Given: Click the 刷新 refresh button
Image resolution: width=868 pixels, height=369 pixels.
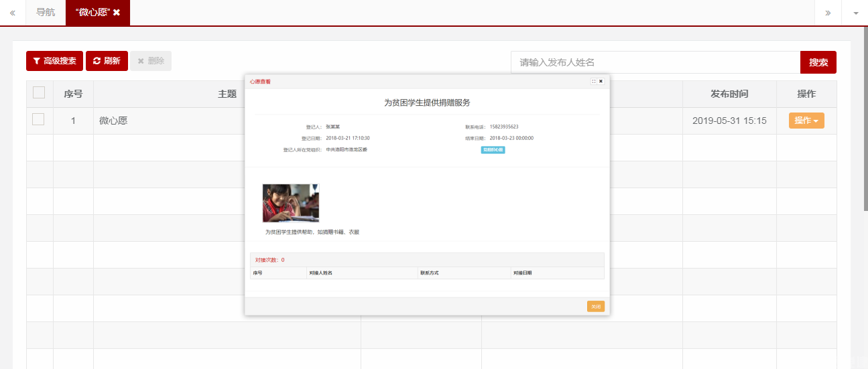Looking at the screenshot, I should pyautogui.click(x=107, y=61).
